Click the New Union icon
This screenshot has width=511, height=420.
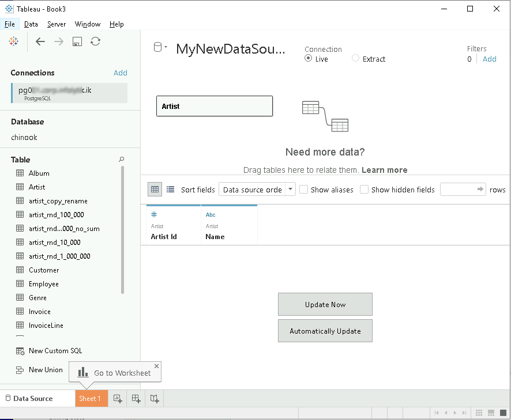click(20, 370)
